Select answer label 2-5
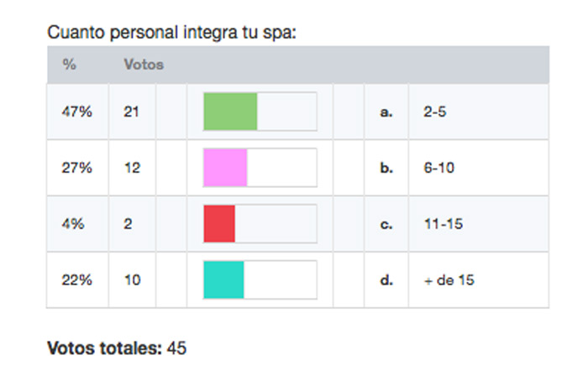Image resolution: width=588 pixels, height=381 pixels. (435, 112)
